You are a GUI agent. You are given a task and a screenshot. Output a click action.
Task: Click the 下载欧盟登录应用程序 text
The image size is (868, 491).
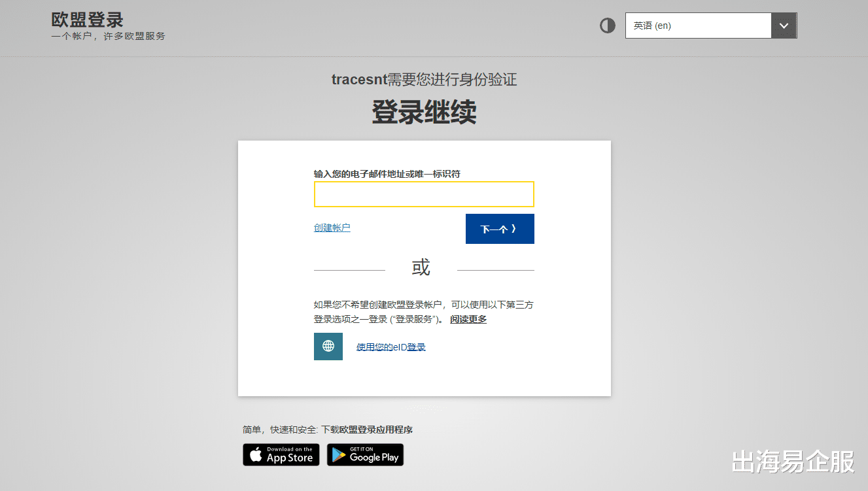point(367,430)
